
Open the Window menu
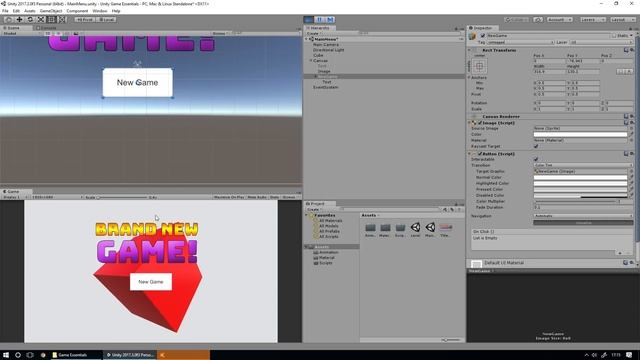coord(100,11)
